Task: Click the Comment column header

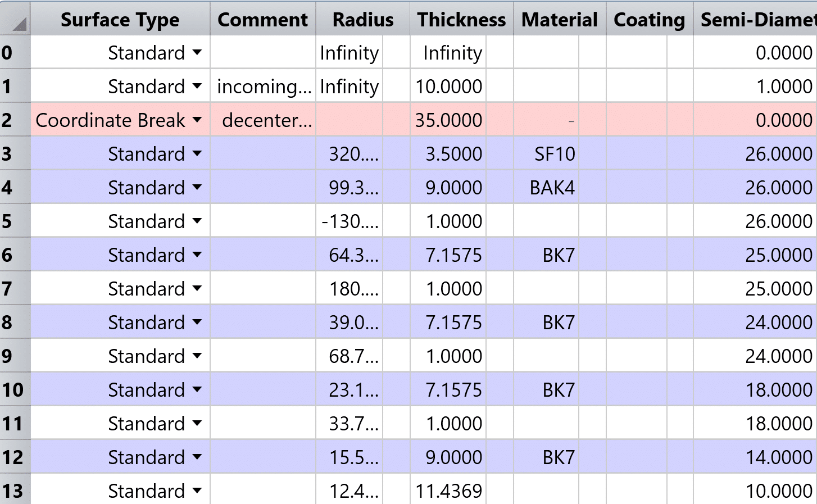Action: (x=263, y=19)
